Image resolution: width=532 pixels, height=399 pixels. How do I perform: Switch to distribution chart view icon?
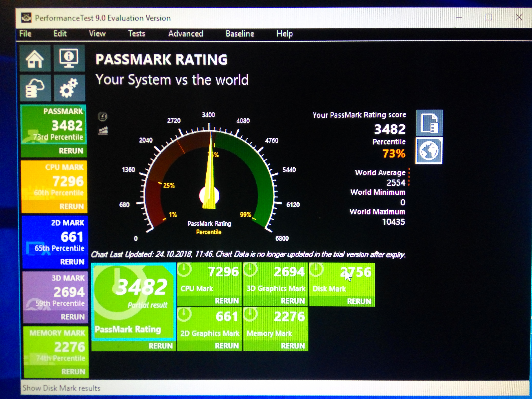point(103,131)
